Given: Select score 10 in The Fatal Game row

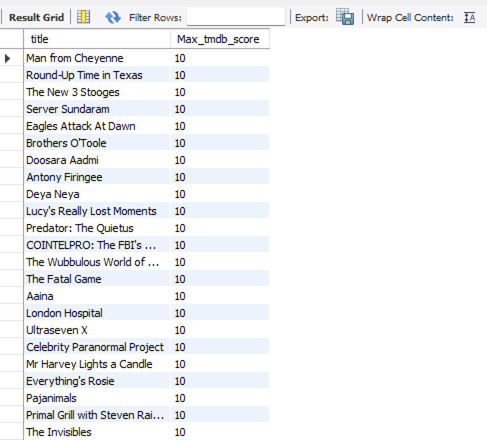Looking at the screenshot, I should point(220,279).
